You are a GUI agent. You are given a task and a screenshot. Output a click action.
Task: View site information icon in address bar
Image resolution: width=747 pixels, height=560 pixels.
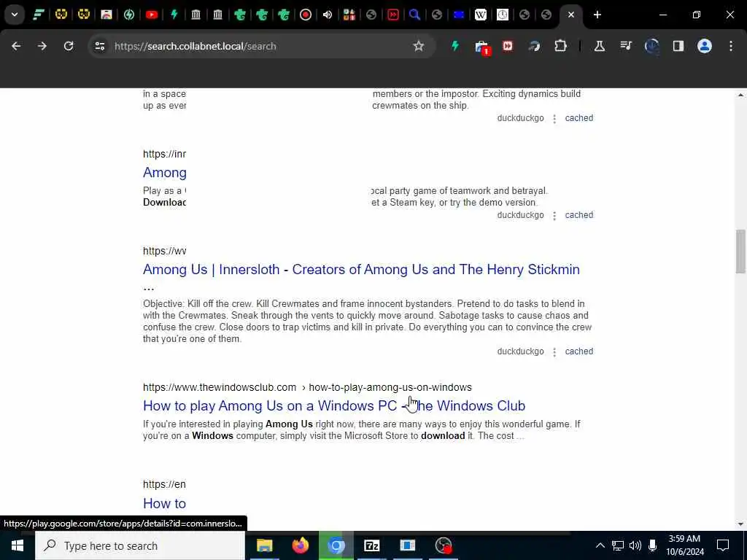click(99, 46)
